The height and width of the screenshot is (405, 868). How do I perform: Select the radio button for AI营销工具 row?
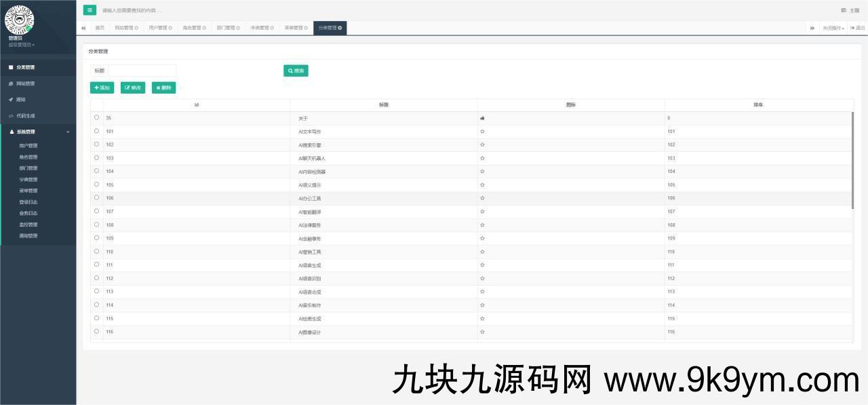[96, 251]
